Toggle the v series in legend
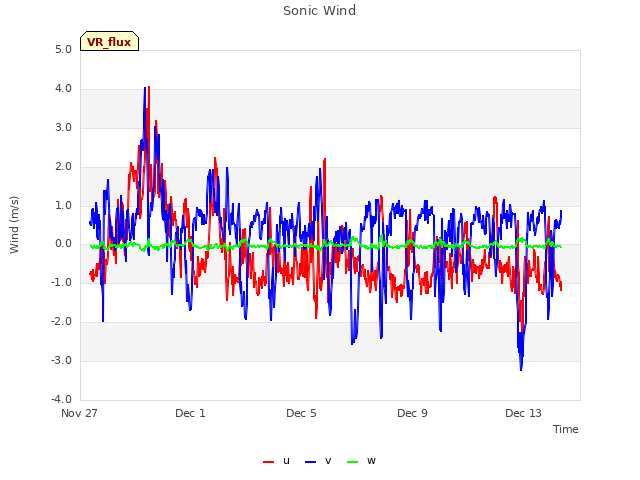640x480 pixels. pos(318,461)
